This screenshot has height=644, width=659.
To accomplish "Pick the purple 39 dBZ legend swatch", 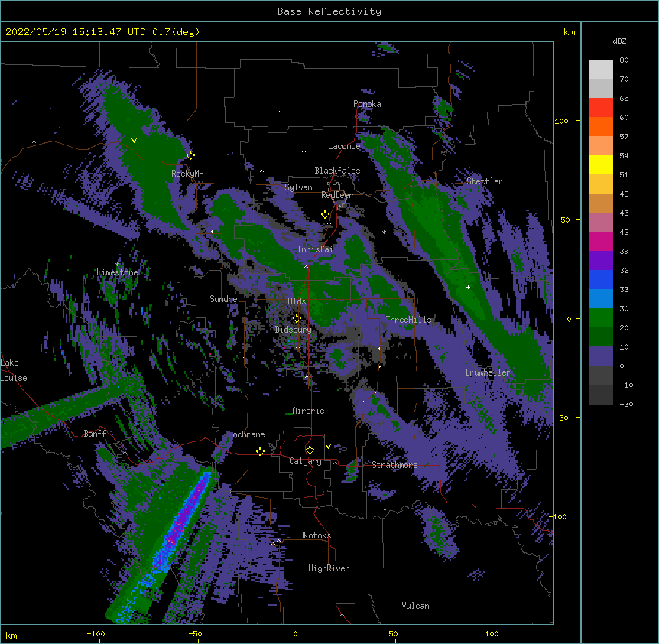I will point(601,260).
